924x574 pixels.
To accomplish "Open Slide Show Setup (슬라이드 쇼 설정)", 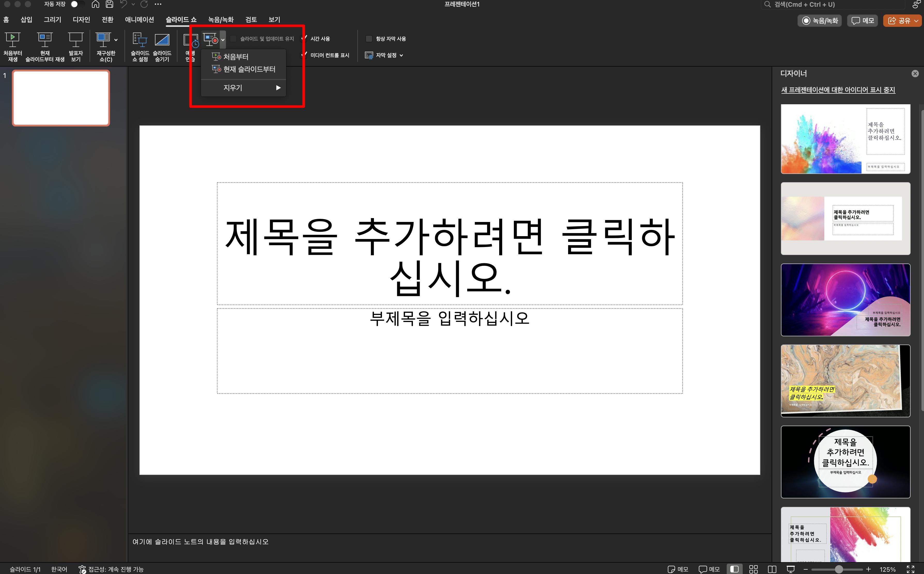I will pos(140,39).
